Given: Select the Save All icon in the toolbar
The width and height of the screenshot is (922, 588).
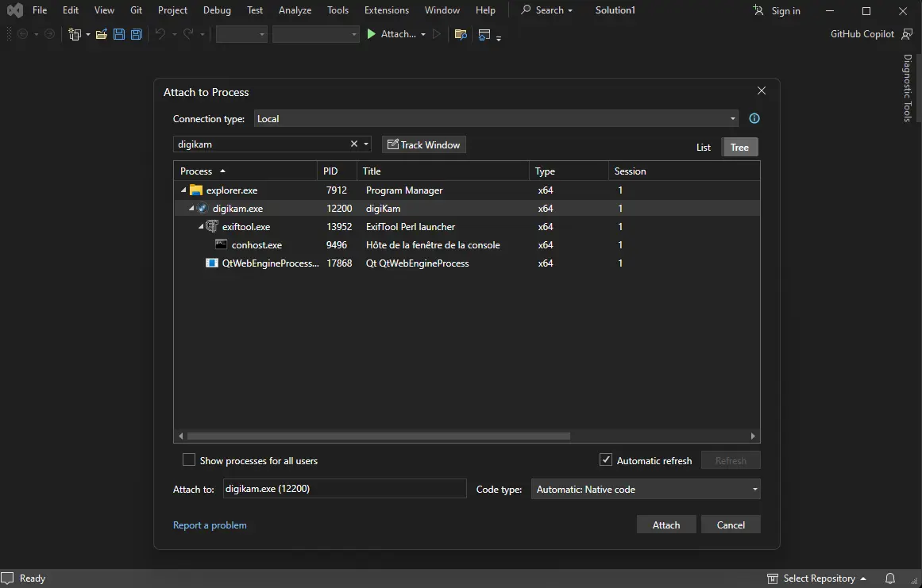Looking at the screenshot, I should (136, 34).
